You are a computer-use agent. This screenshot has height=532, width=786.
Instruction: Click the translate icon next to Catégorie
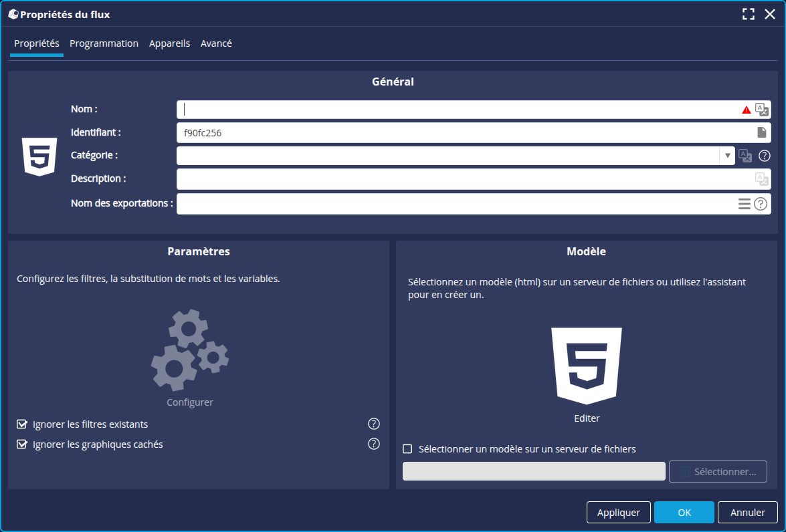[745, 156]
